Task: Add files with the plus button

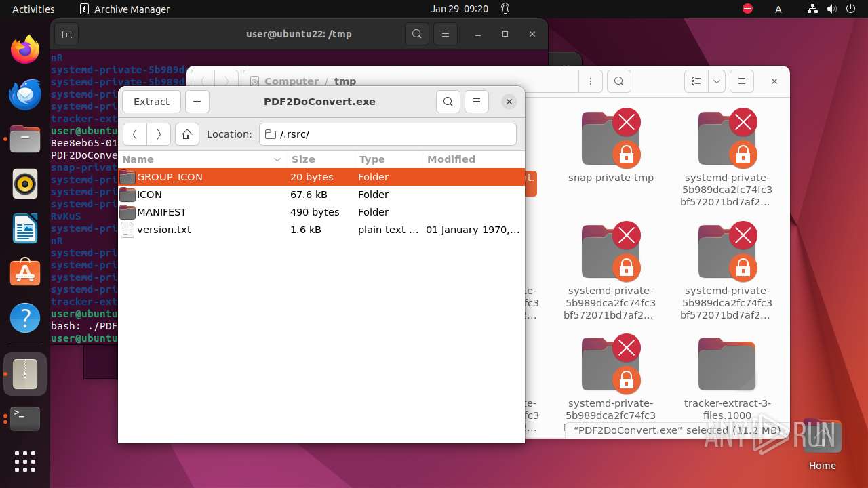Action: (x=197, y=102)
